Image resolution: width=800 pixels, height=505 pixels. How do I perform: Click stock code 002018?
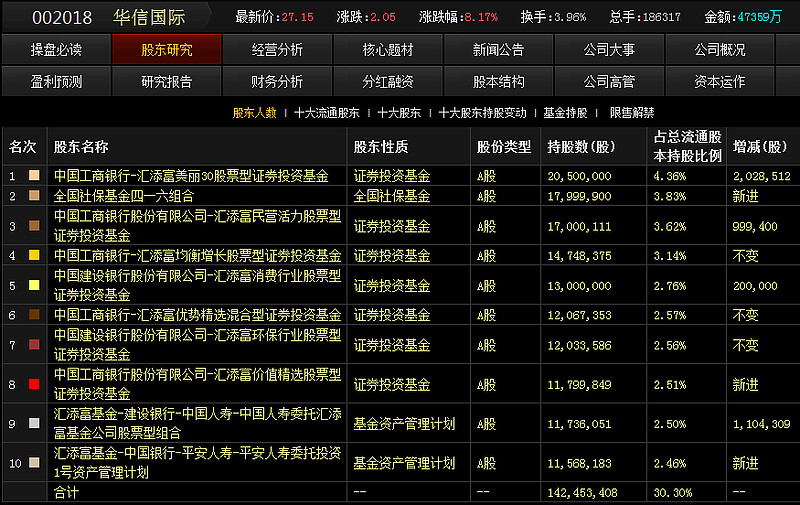pos(62,18)
